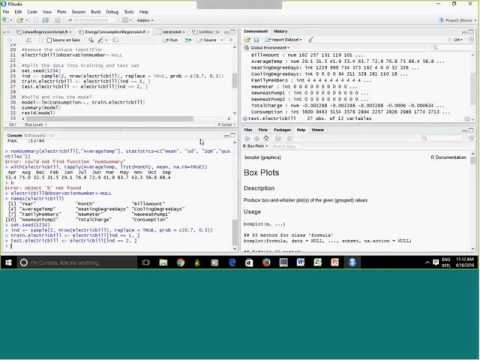This screenshot has width=480, height=360.
Task: Open the Import Dataset dropdown
Action: (x=284, y=40)
